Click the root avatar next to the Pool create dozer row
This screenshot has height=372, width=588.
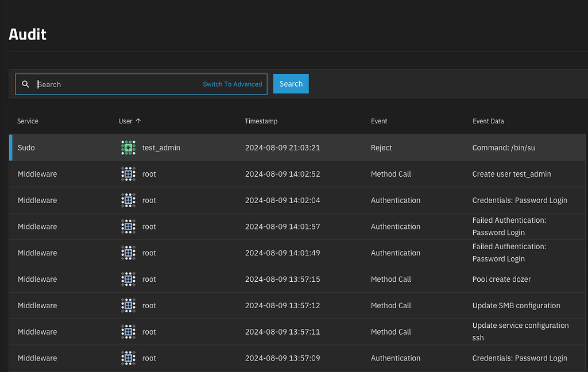[128, 279]
